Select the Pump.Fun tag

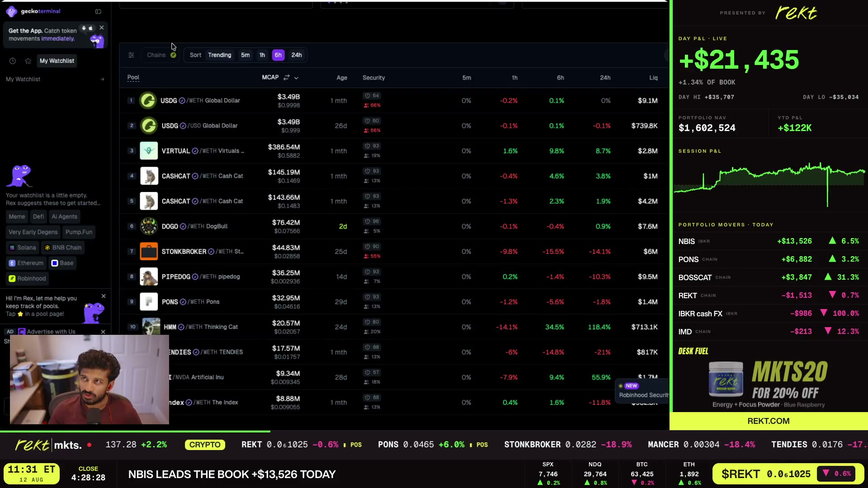tap(79, 232)
